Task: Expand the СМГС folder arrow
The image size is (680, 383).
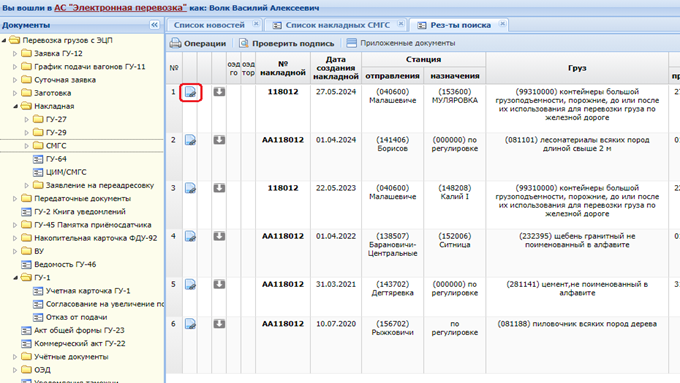Action: point(26,146)
